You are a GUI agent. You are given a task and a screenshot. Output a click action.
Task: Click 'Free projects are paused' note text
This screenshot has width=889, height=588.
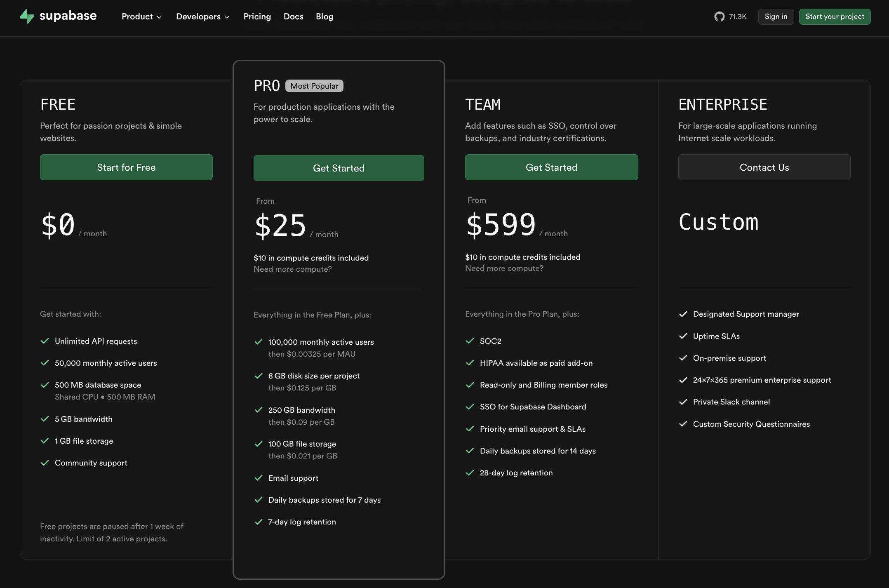[112, 532]
